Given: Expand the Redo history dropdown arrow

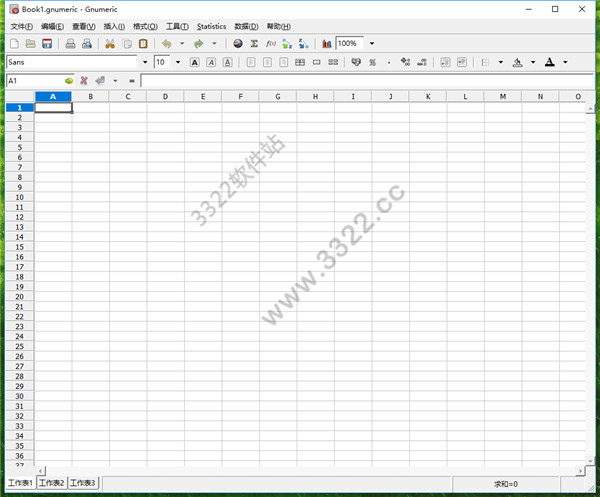Looking at the screenshot, I should coord(214,44).
